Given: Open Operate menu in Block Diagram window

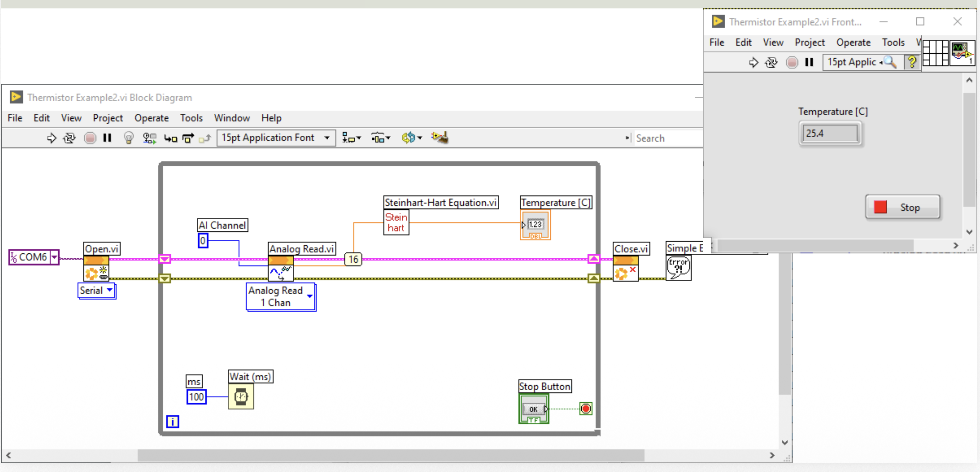Looking at the screenshot, I should click(151, 118).
